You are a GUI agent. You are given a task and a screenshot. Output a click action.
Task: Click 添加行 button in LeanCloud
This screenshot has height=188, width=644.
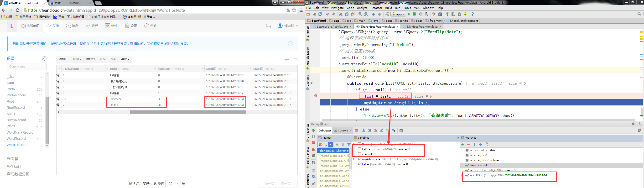coord(63,59)
